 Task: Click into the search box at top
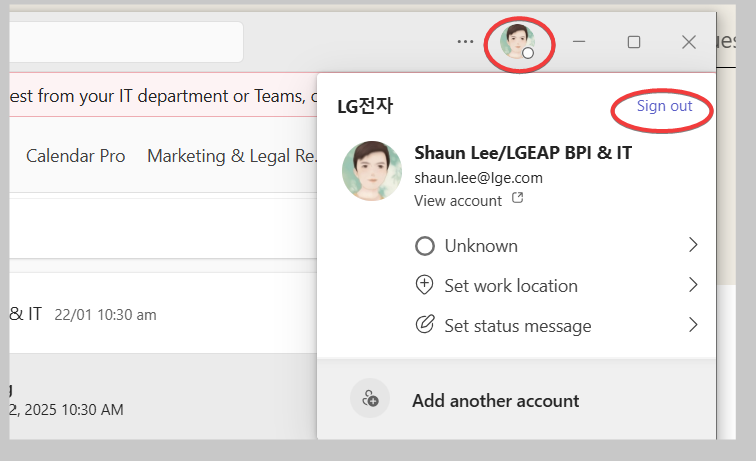pyautogui.click(x=126, y=42)
